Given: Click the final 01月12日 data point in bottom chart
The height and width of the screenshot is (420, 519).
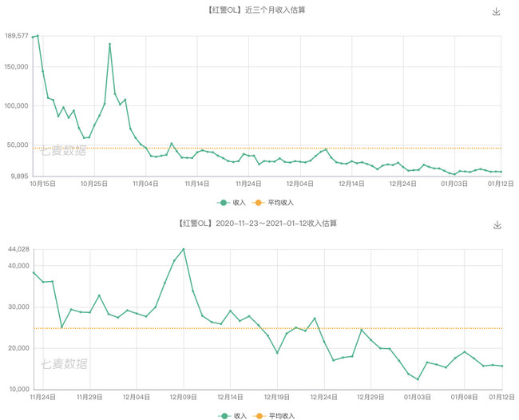Looking at the screenshot, I should [501, 366].
